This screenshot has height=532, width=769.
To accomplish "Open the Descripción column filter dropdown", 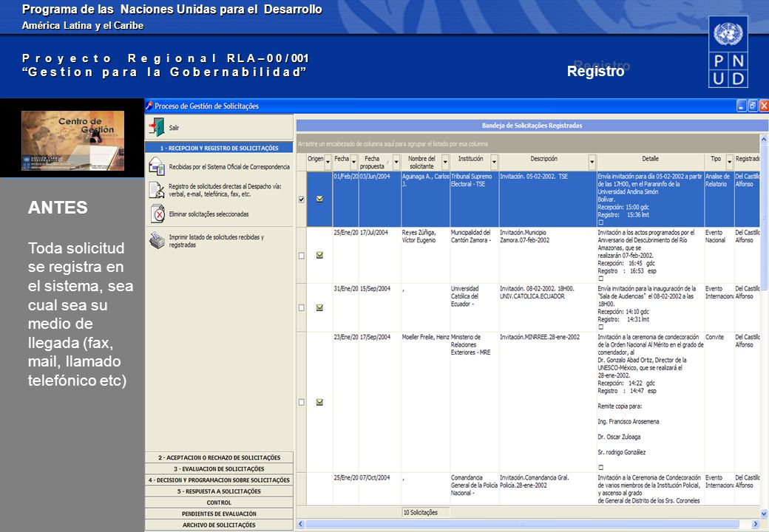I will 592,162.
